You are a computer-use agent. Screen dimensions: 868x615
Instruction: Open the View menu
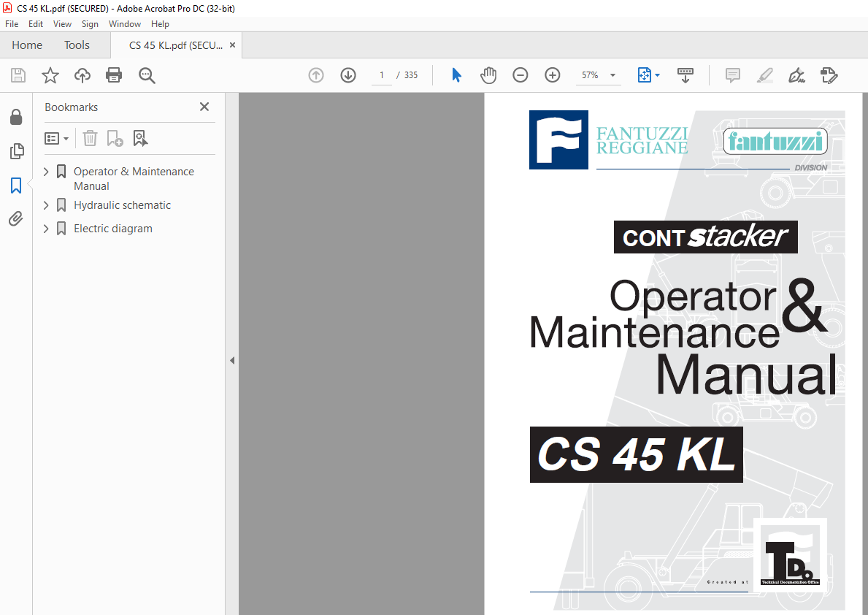tap(62, 24)
